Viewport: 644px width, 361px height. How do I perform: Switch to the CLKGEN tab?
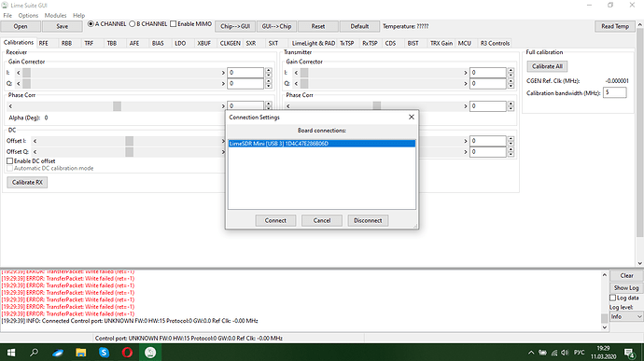point(230,43)
